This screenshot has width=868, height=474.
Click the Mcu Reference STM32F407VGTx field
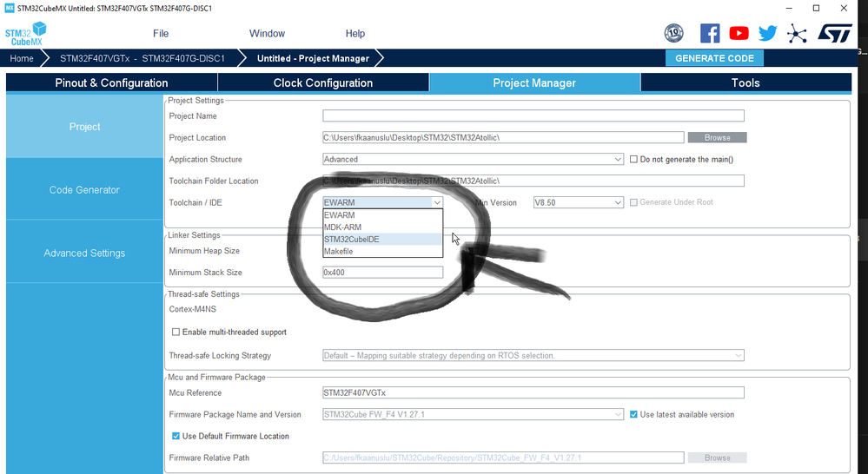533,392
